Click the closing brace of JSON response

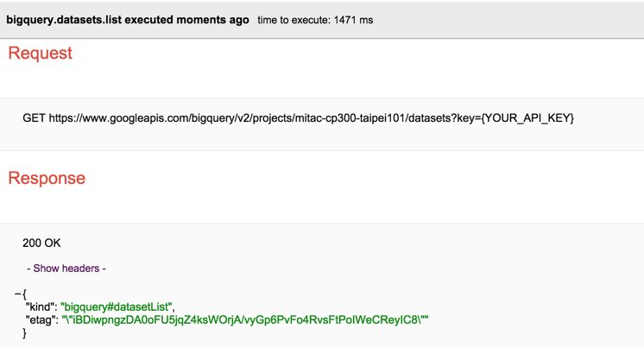tap(24, 332)
